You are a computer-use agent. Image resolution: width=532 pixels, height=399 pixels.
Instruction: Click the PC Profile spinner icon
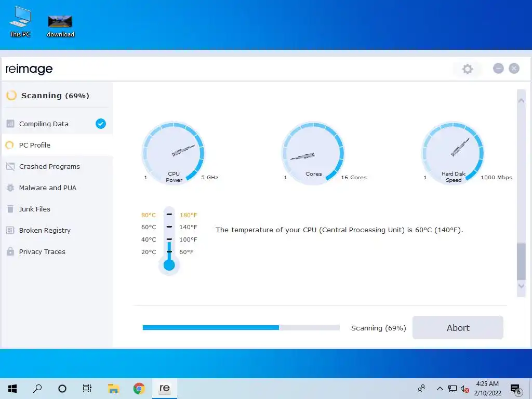coord(10,145)
